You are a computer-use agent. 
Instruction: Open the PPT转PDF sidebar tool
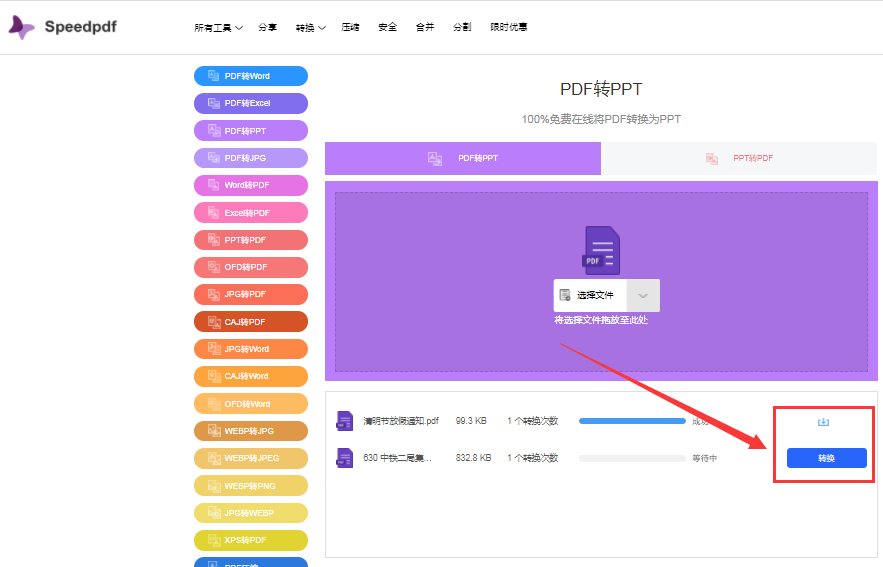251,240
